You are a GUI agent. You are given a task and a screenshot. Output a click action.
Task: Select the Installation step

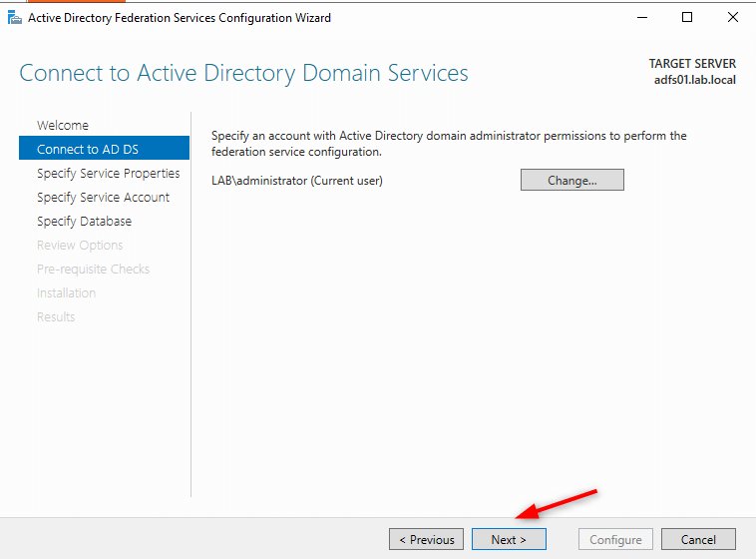[x=67, y=293]
